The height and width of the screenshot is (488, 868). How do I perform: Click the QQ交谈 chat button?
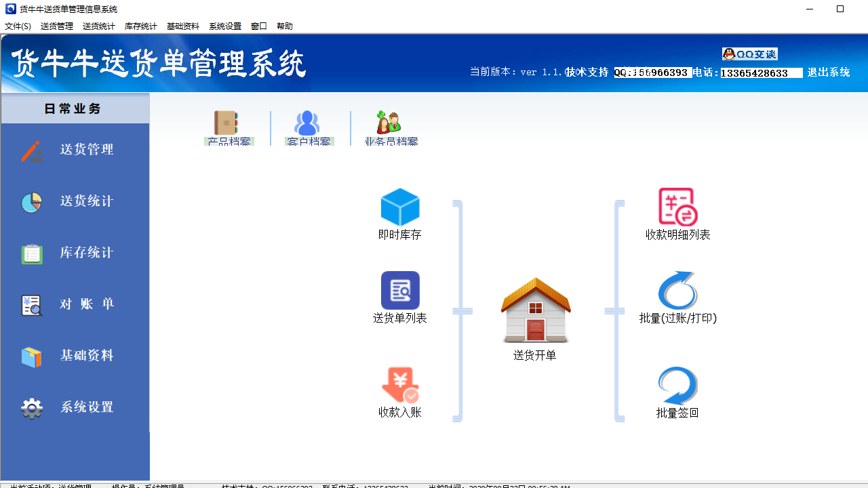tap(749, 54)
